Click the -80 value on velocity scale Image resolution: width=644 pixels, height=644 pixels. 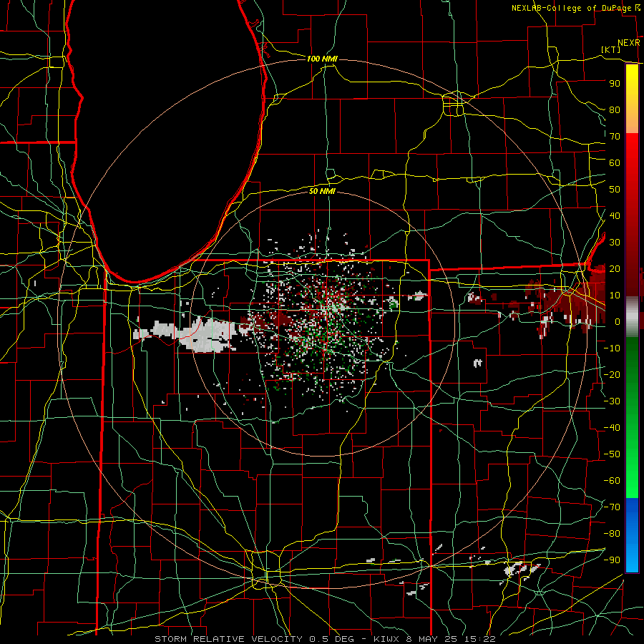click(x=613, y=534)
